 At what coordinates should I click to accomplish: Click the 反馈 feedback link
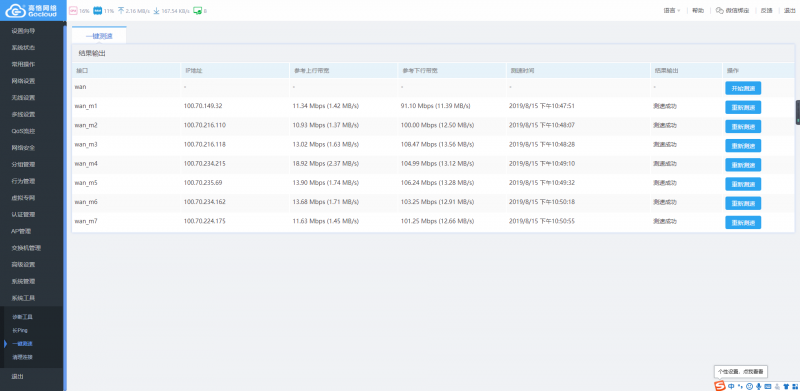point(766,11)
